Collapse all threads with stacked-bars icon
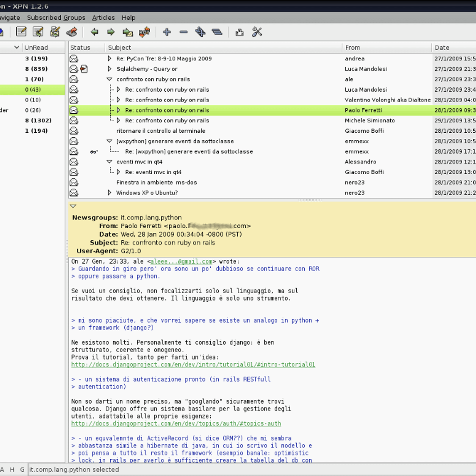This screenshot has width=476, height=476. click(x=217, y=32)
